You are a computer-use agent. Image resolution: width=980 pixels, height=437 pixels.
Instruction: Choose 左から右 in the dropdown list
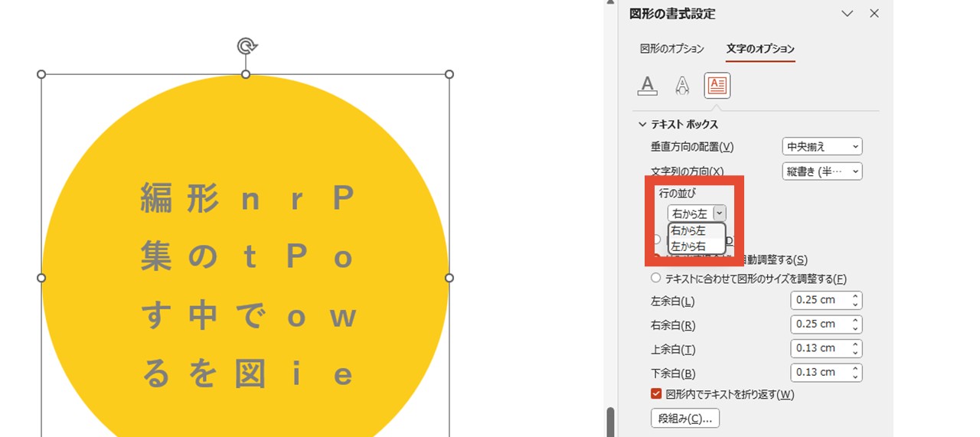tap(696, 246)
